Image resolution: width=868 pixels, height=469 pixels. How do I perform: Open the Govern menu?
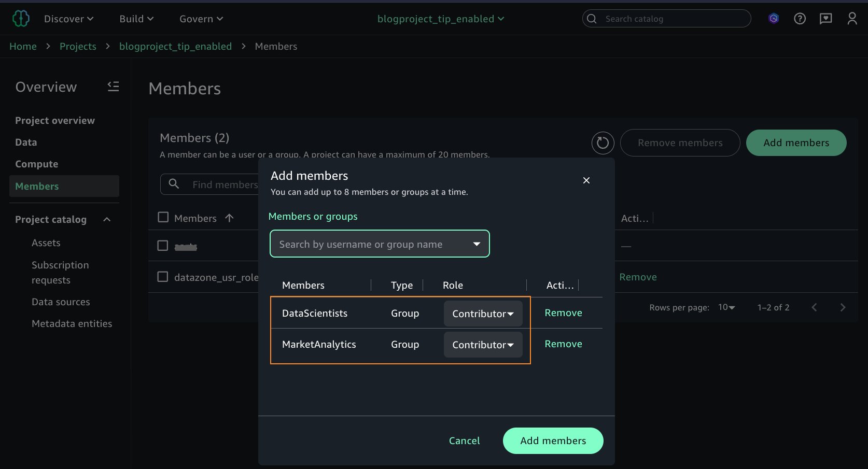(201, 19)
